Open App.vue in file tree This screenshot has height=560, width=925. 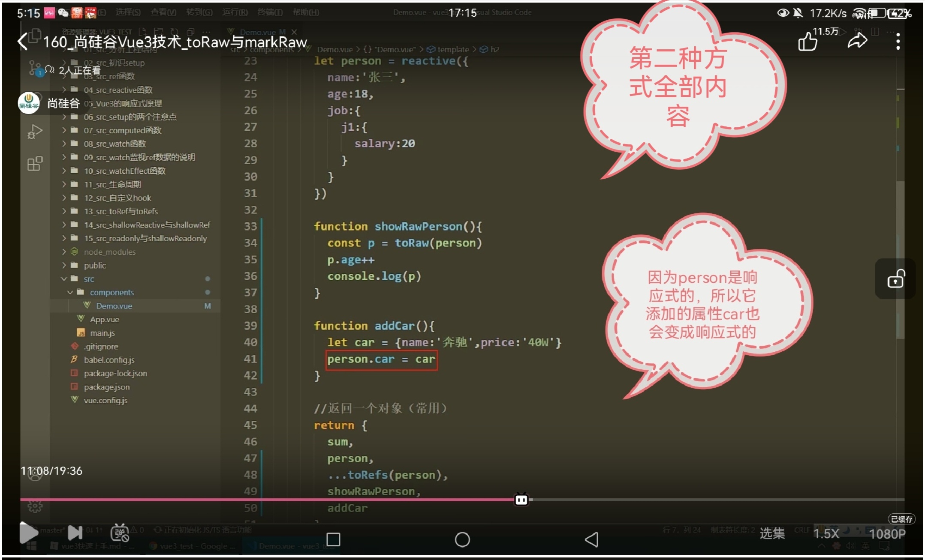(104, 319)
